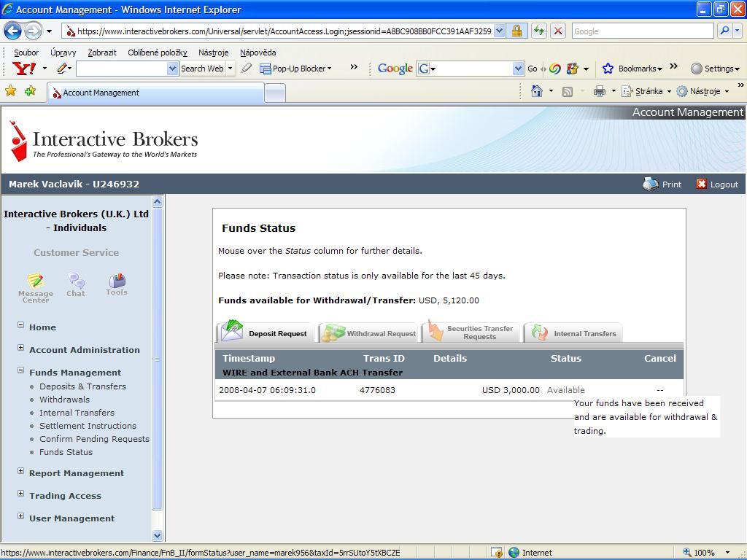Open the Google toolbar search dropdown
The image size is (747, 560).
pyautogui.click(x=519, y=69)
